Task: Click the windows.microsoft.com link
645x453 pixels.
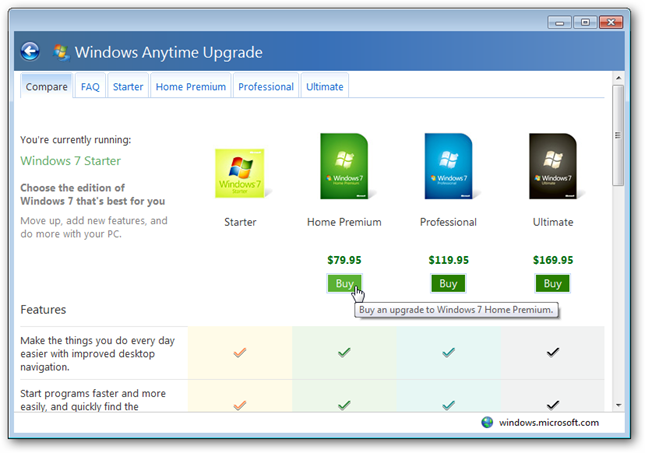Action: [x=549, y=423]
